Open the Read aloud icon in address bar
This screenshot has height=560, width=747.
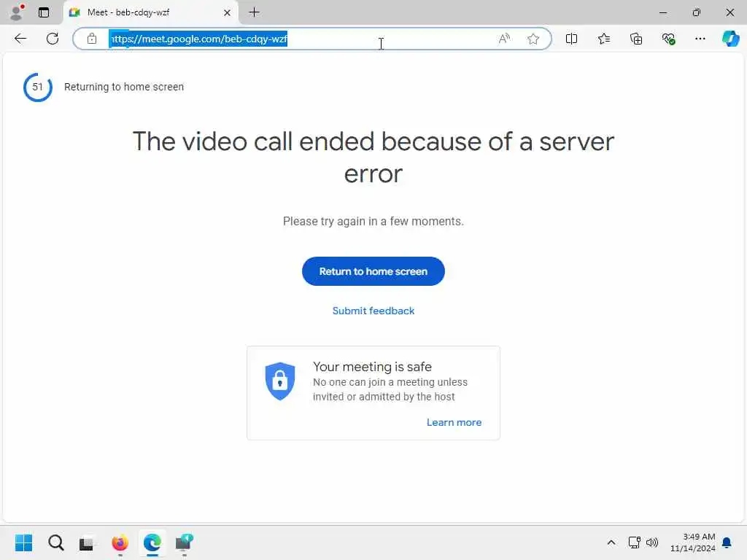504,39
